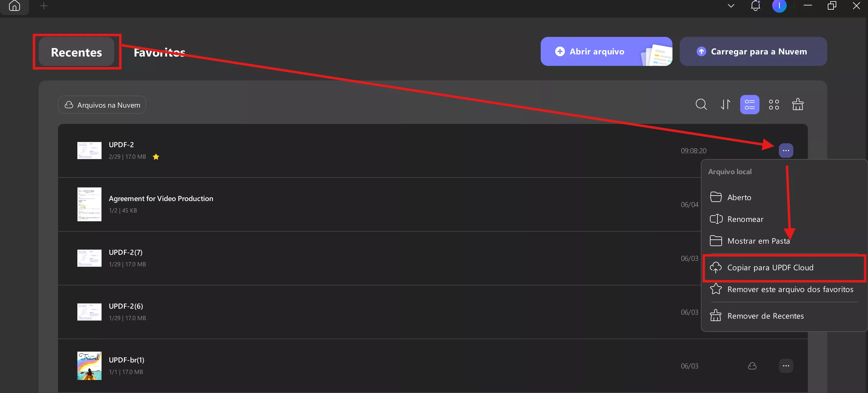
Task: Expand the top bar chevron dropdown
Action: click(x=731, y=6)
